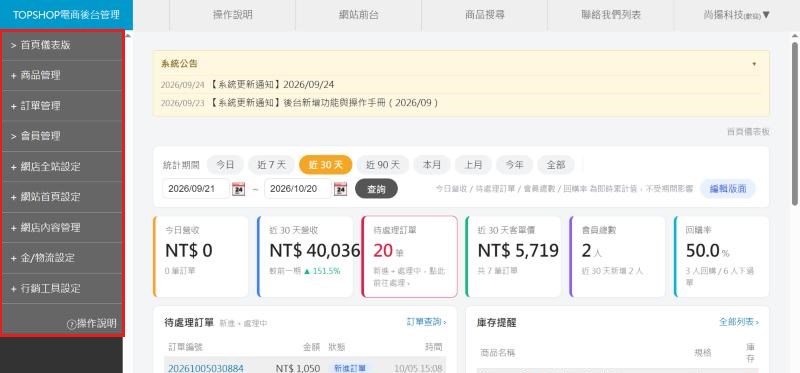Click the 近 30 天營收 NT$ 40,036 card

305,257
